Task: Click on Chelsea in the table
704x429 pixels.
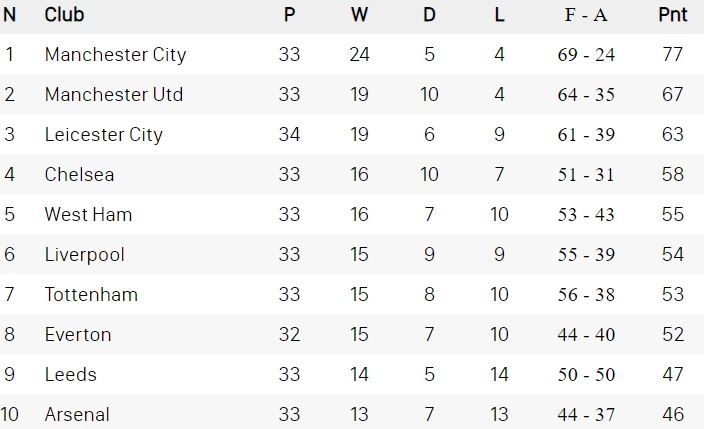Action: pos(79,175)
